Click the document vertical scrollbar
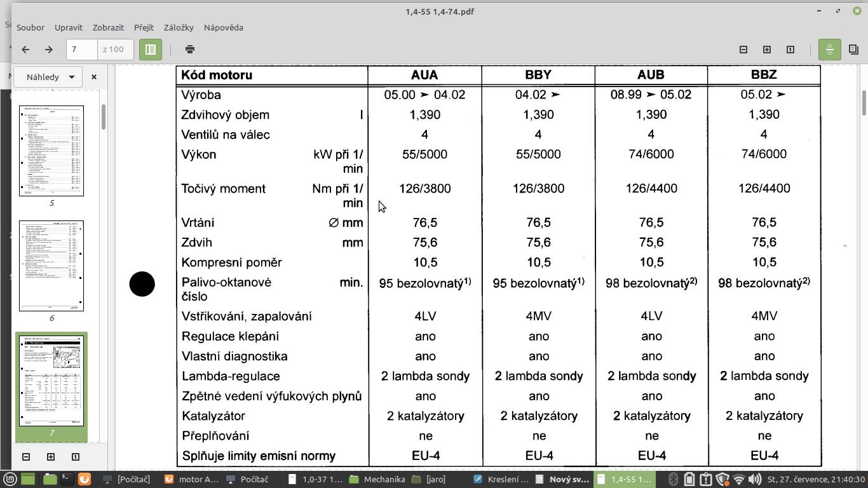 coord(864,103)
